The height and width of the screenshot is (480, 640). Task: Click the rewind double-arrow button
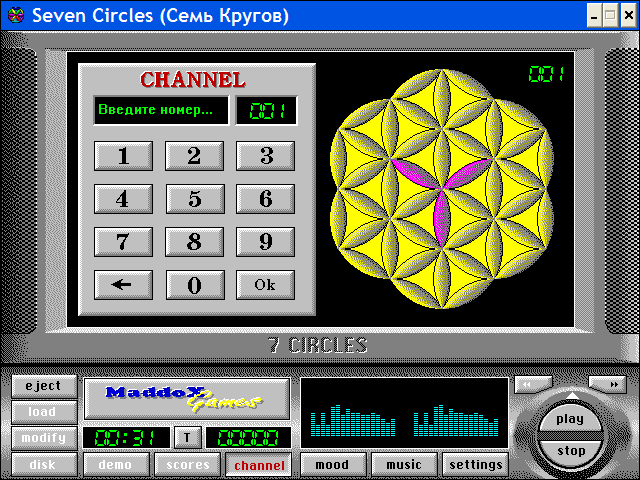tap(533, 384)
